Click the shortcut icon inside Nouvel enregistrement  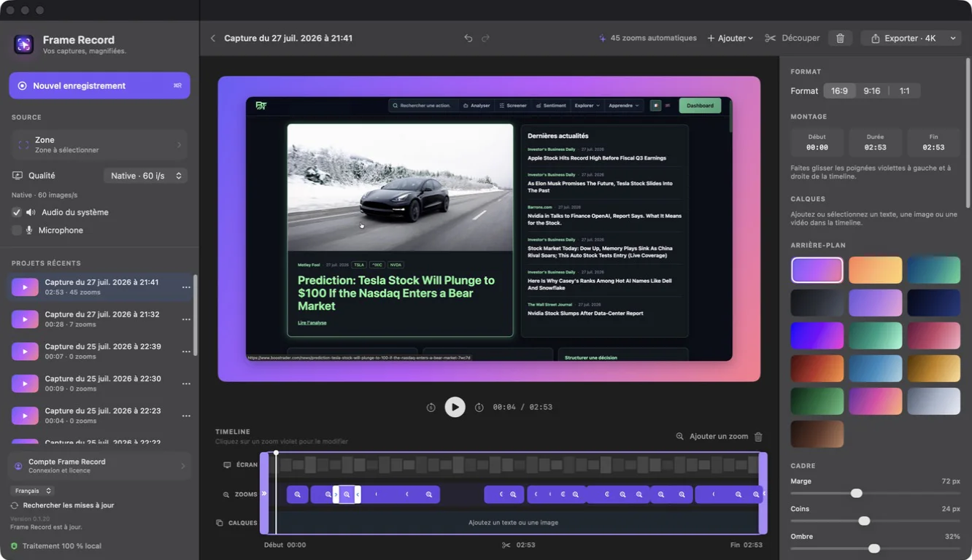pos(177,85)
